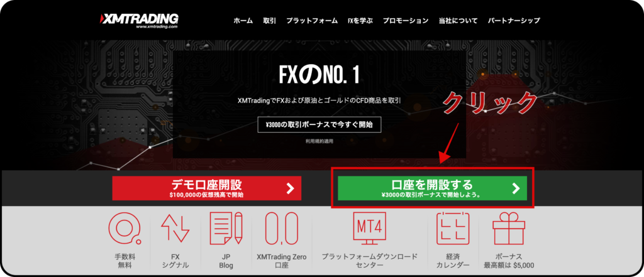The image size is (644, 277).
Task: Click the red デモ口座開設 button
Action: 206,188
